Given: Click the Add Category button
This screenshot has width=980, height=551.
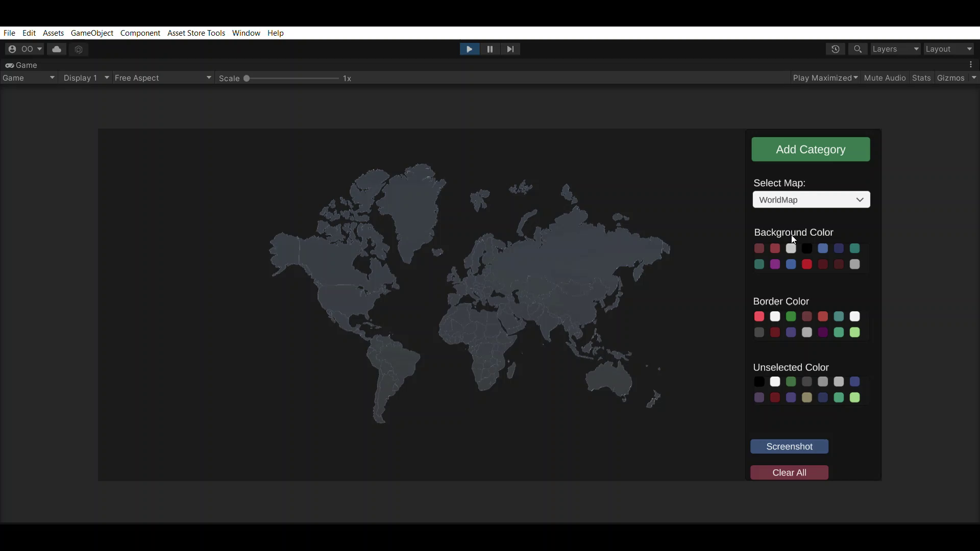Looking at the screenshot, I should point(811,149).
